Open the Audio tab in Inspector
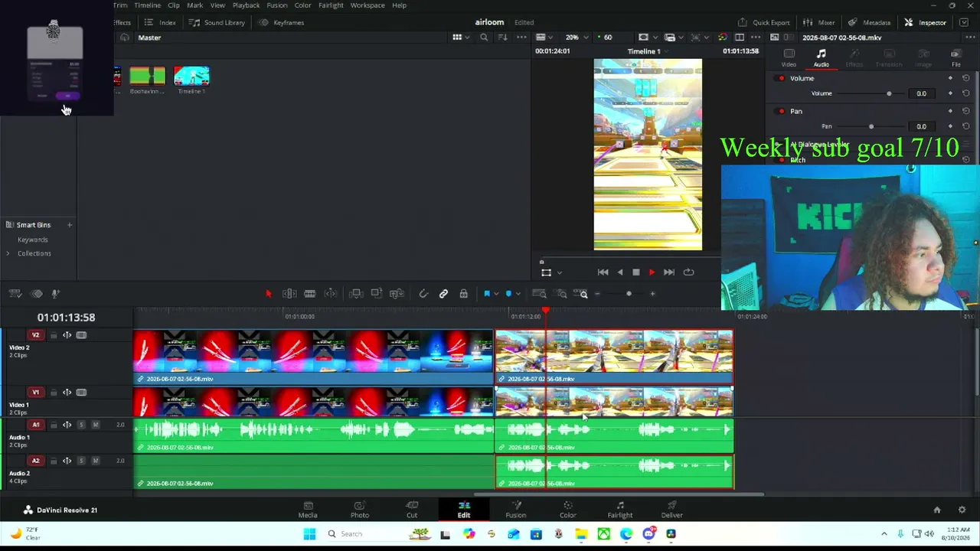 click(x=821, y=57)
